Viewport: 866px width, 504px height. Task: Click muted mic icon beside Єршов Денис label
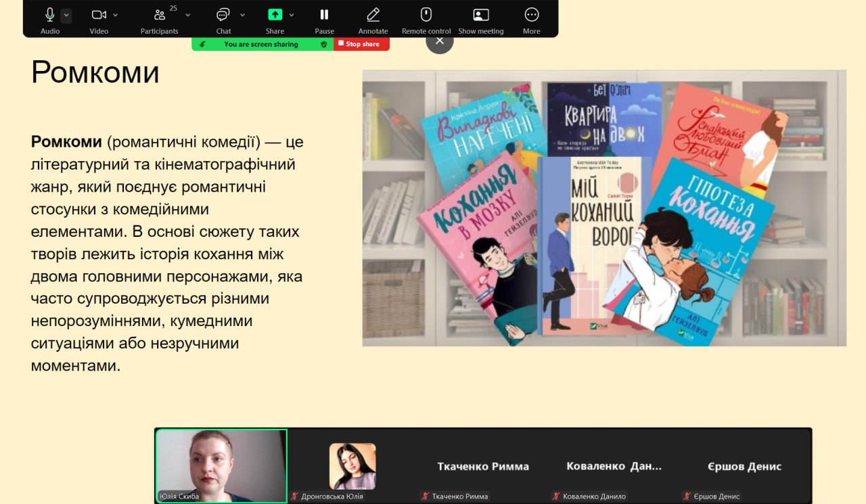click(685, 496)
